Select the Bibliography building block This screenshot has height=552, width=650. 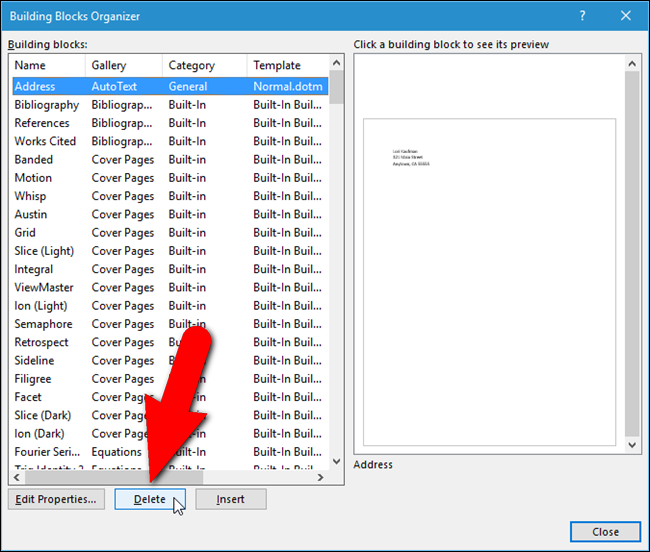pyautogui.click(x=170, y=105)
